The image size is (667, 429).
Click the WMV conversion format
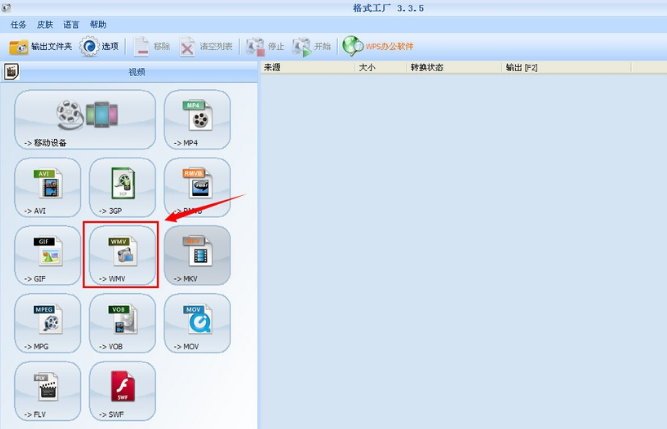[x=123, y=255]
